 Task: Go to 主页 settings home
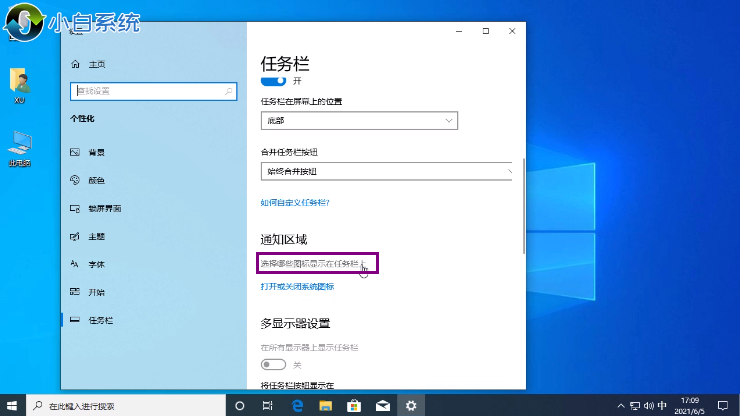coord(97,64)
